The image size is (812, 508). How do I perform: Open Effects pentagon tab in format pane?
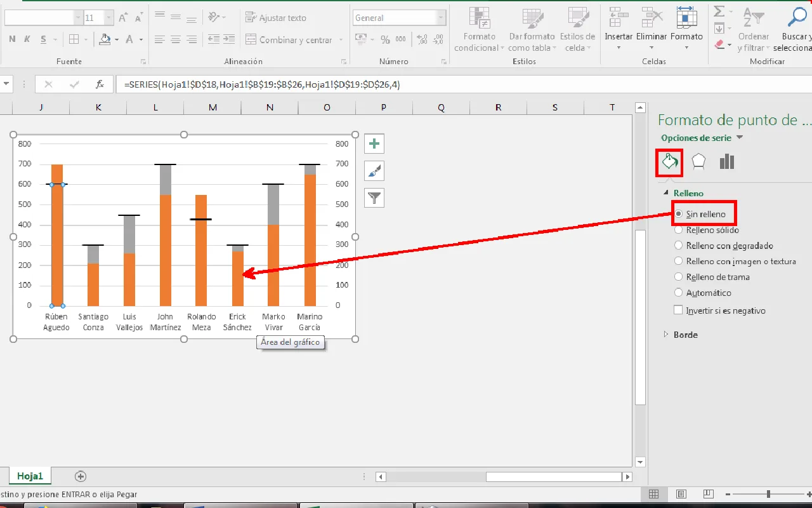(x=698, y=162)
